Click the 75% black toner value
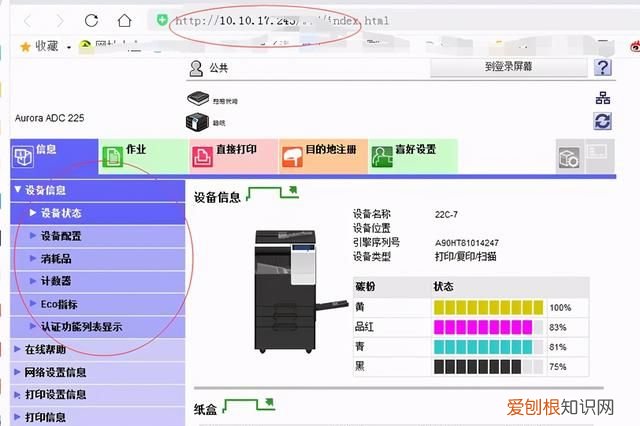640x426 pixels. (558, 367)
